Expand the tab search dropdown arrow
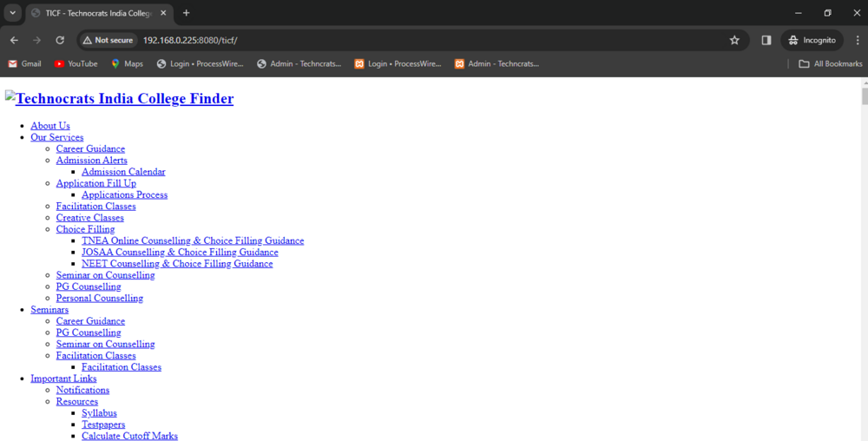The image size is (868, 441). click(x=12, y=13)
